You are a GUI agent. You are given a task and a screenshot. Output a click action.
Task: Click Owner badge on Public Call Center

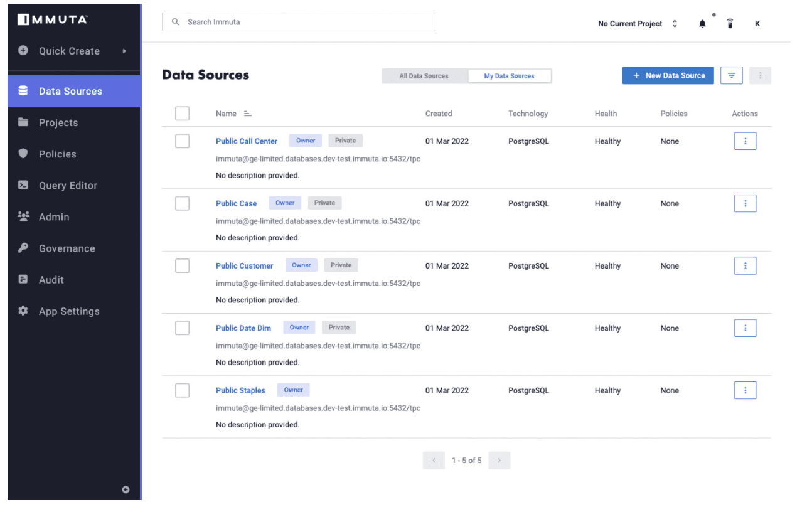tap(306, 141)
